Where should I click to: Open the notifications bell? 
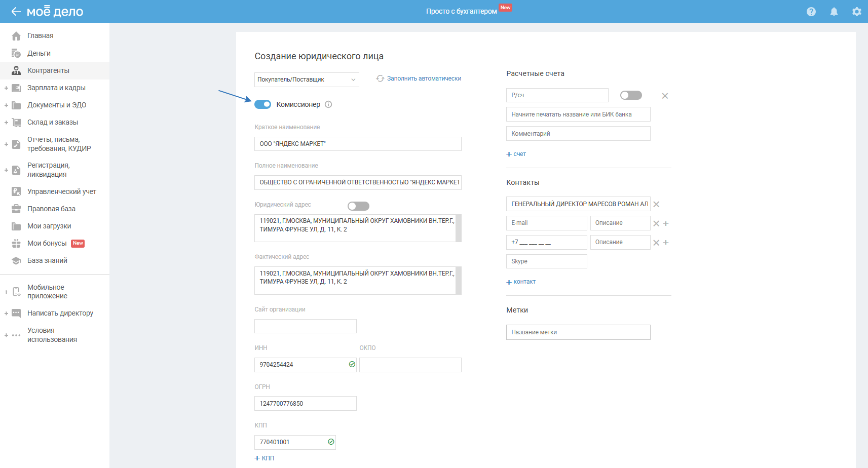click(834, 12)
